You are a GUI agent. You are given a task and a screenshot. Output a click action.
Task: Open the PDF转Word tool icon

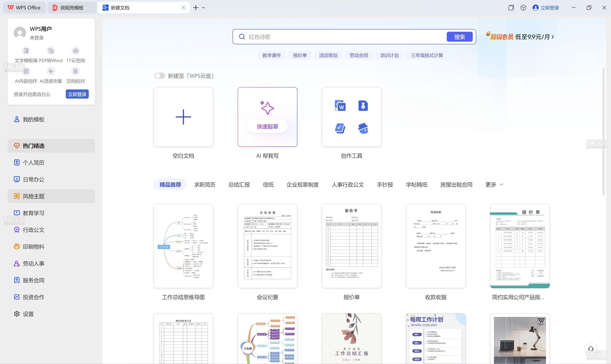pyautogui.click(x=51, y=51)
